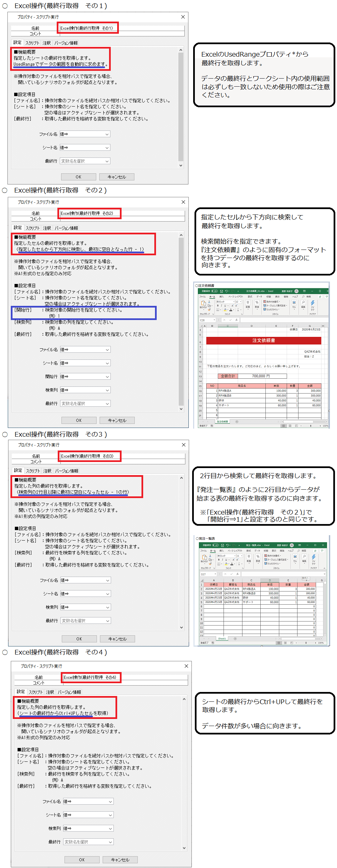Open バージョン情報 tab in その3 dialog

pos(67,471)
